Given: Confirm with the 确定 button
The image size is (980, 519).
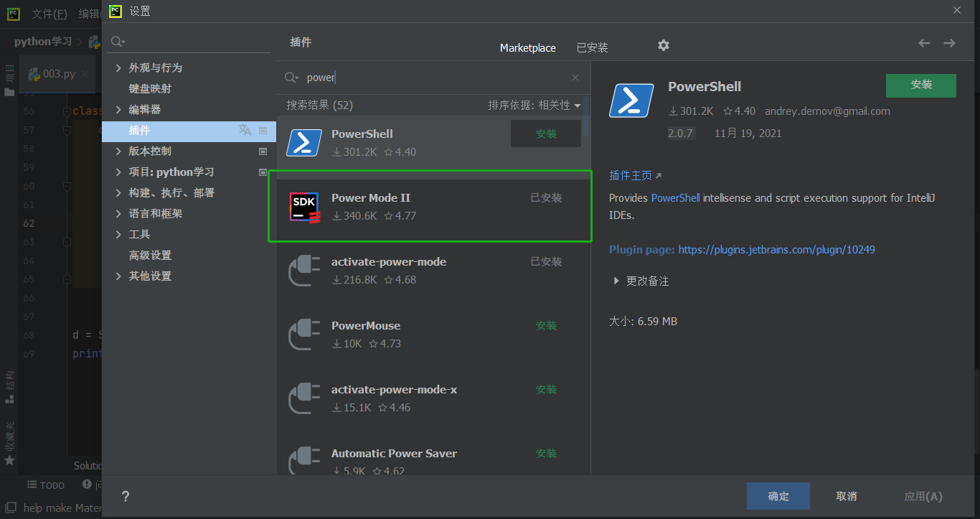Looking at the screenshot, I should [x=778, y=496].
